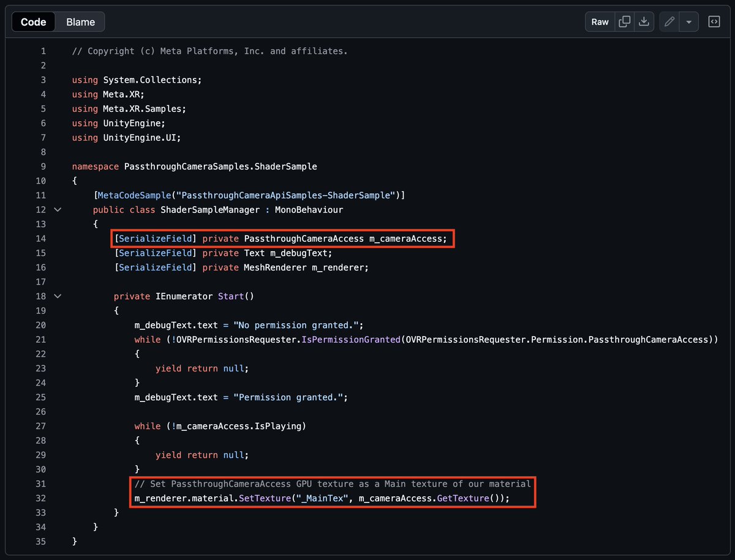Open the file editor with the pencil icon
The height and width of the screenshot is (560, 735).
(669, 21)
